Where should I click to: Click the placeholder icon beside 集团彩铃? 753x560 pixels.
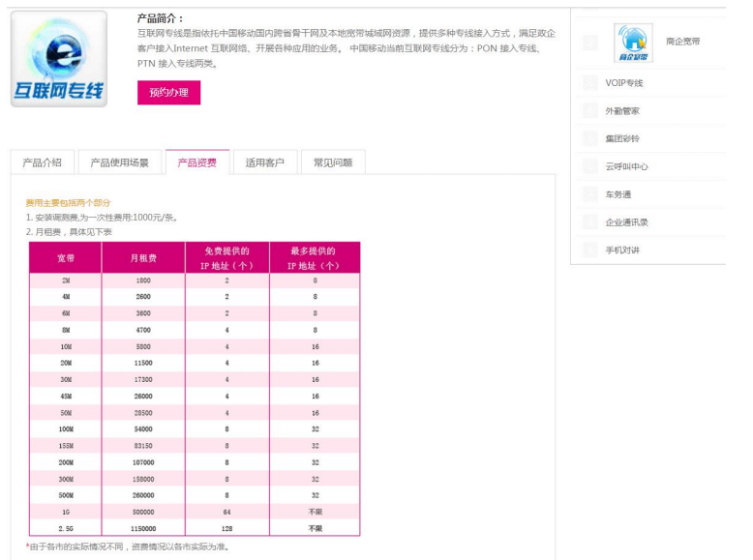590,138
